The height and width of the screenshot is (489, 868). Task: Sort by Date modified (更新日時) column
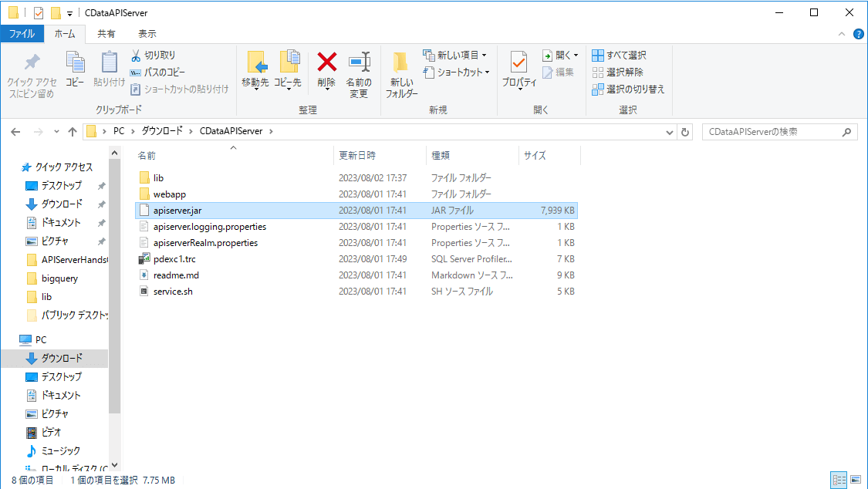357,156
